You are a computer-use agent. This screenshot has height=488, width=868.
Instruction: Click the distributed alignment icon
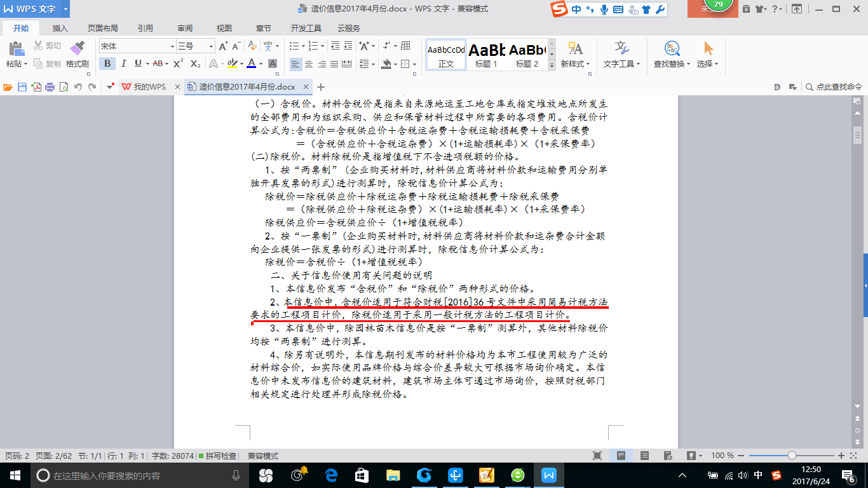pos(347,64)
